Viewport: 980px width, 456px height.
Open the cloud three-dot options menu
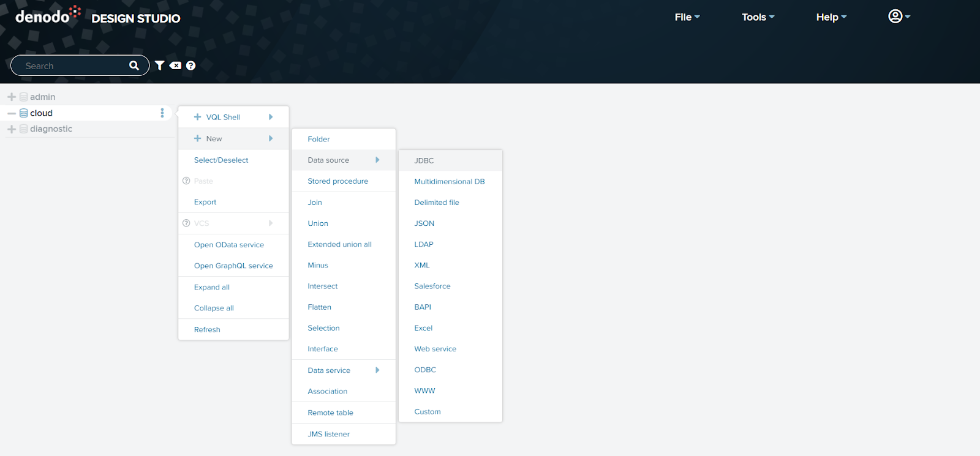pyautogui.click(x=162, y=113)
